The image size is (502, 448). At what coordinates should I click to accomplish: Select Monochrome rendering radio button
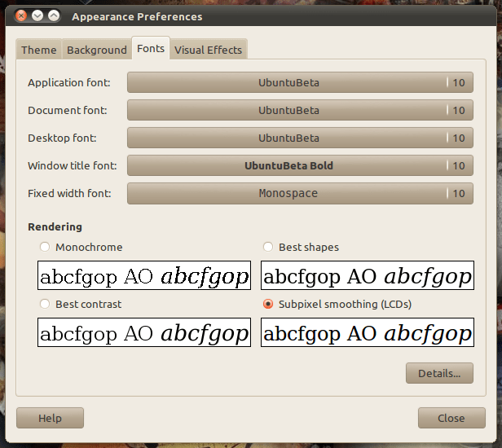(x=45, y=247)
